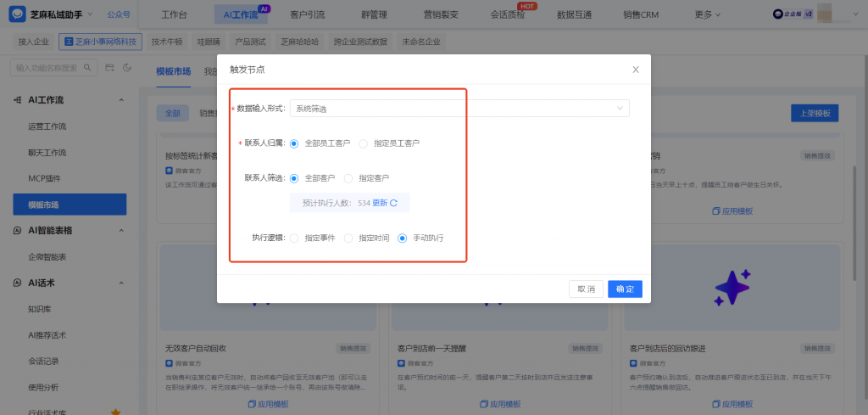Collapse the AI智能表格 sidebar section

pyautogui.click(x=121, y=231)
